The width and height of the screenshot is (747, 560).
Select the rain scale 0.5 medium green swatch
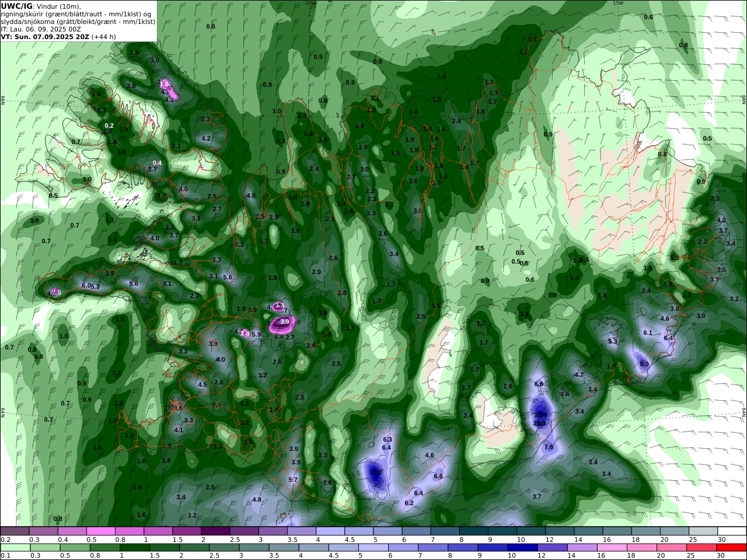[75, 548]
